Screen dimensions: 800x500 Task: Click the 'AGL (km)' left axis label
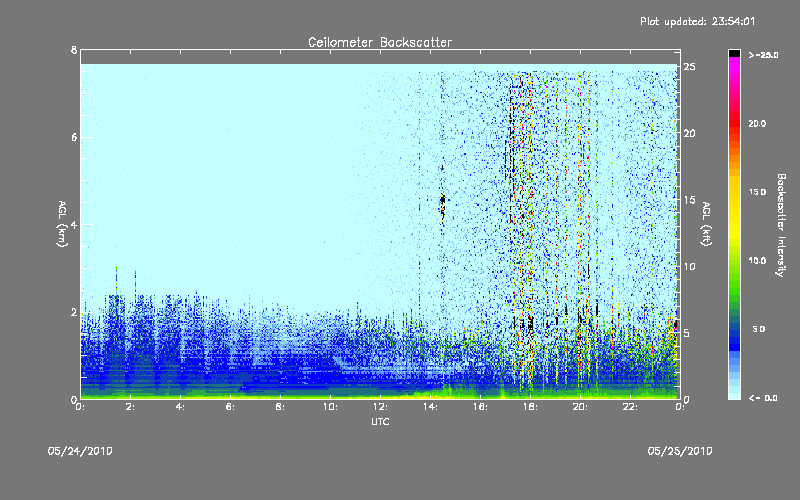click(x=62, y=224)
